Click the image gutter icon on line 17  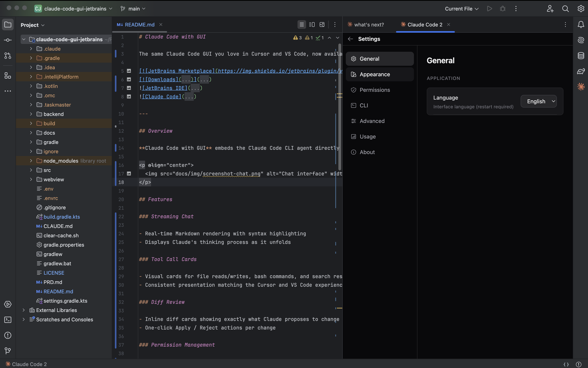(129, 173)
